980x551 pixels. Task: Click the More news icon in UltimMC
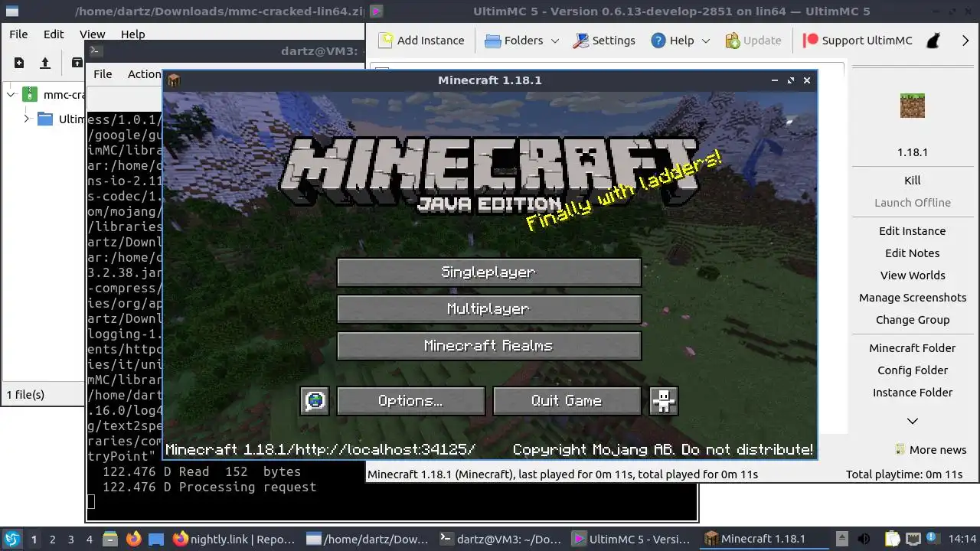click(900, 450)
